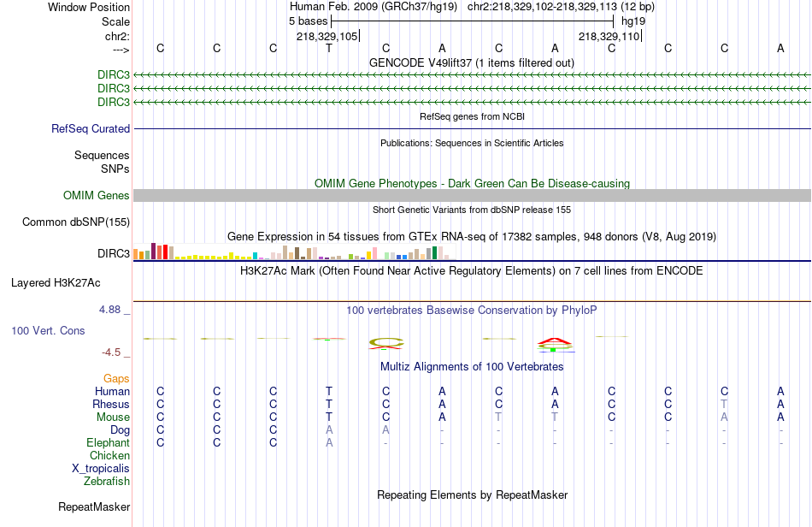Image resolution: width=812 pixels, height=527 pixels.
Task: Open 100 vertebrates Basewise Conservation by PhyloP
Action: pyautogui.click(x=472, y=311)
